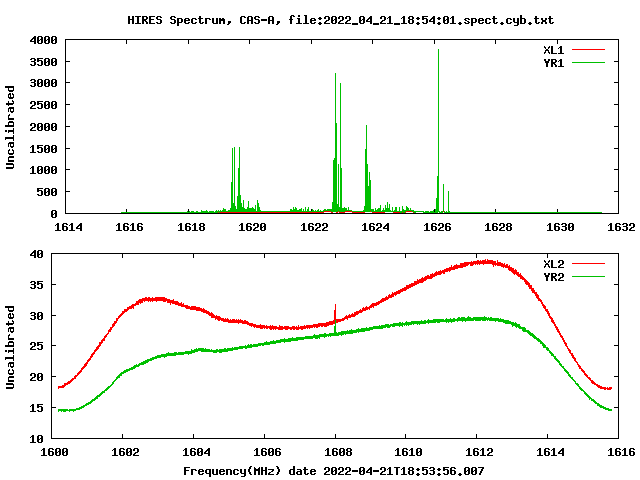This screenshot has width=640, height=480.
Task: Click the 1500 y-axis tick label
Action: (43, 149)
